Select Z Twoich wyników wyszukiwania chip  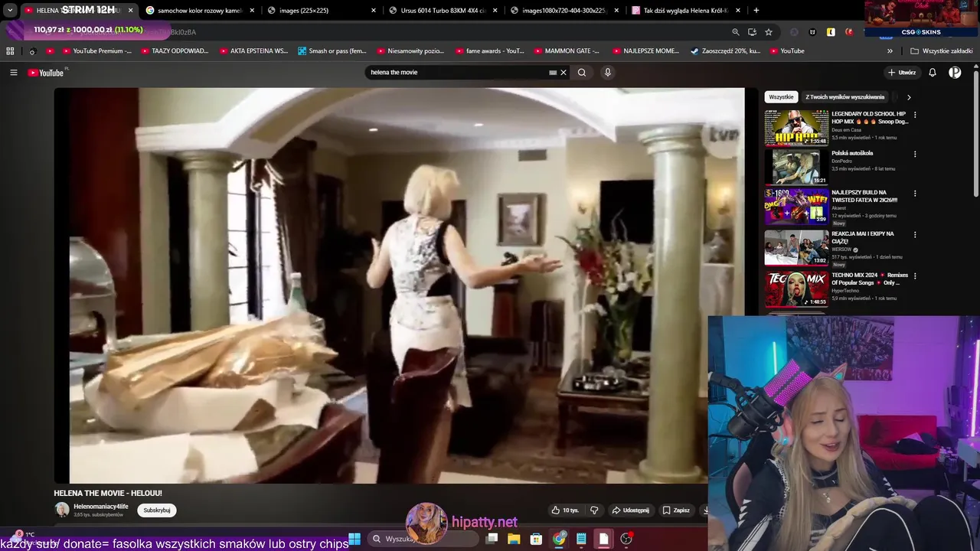(x=844, y=97)
